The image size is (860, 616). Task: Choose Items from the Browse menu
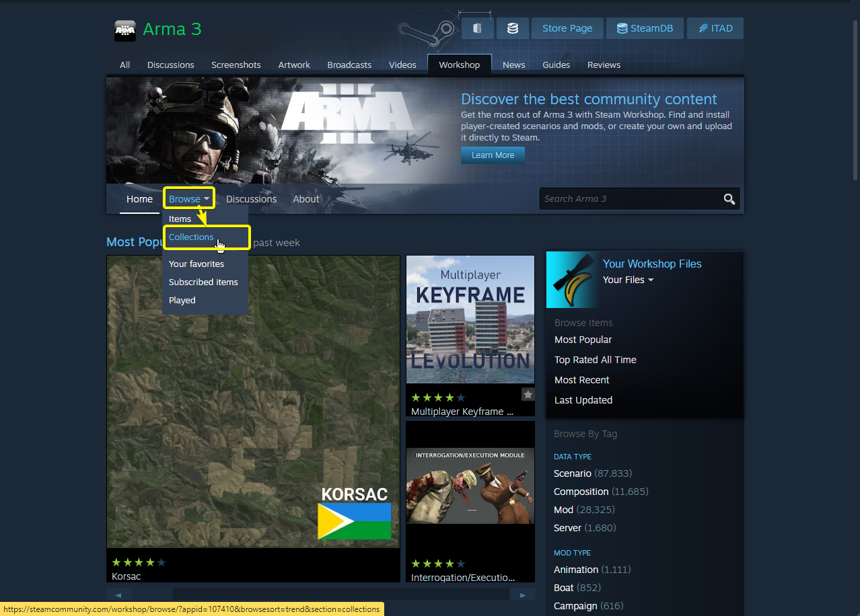click(x=180, y=219)
